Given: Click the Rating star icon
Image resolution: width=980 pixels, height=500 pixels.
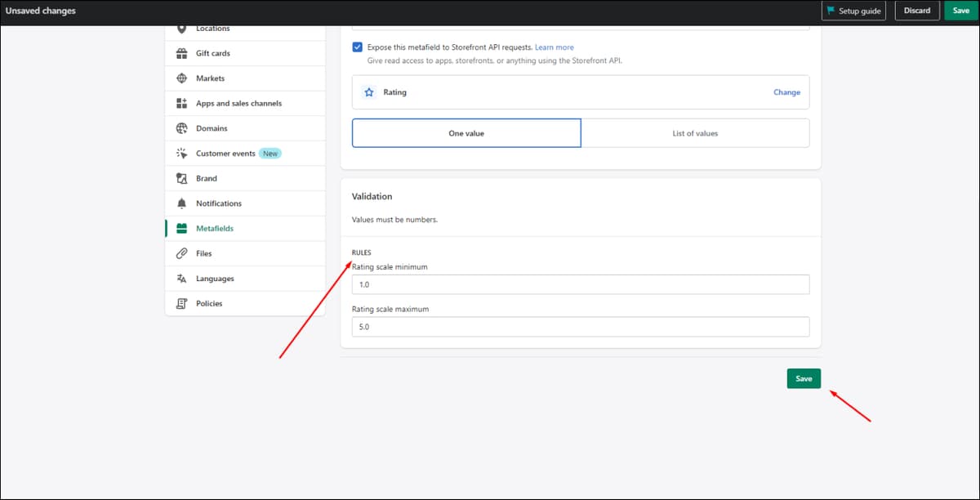Looking at the screenshot, I should pos(369,92).
